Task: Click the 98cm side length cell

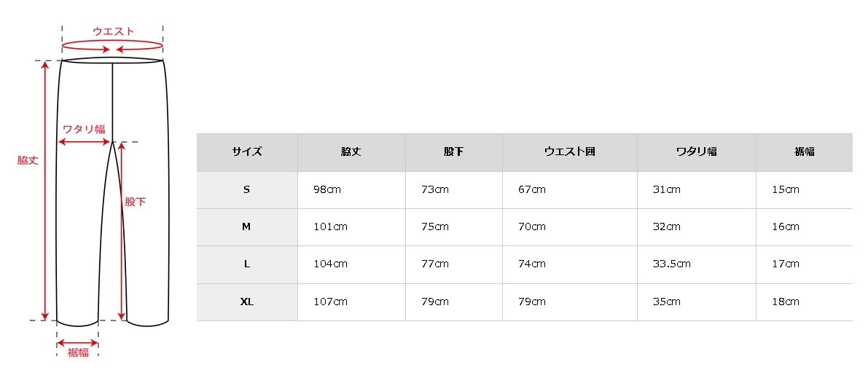Action: [x=327, y=190]
